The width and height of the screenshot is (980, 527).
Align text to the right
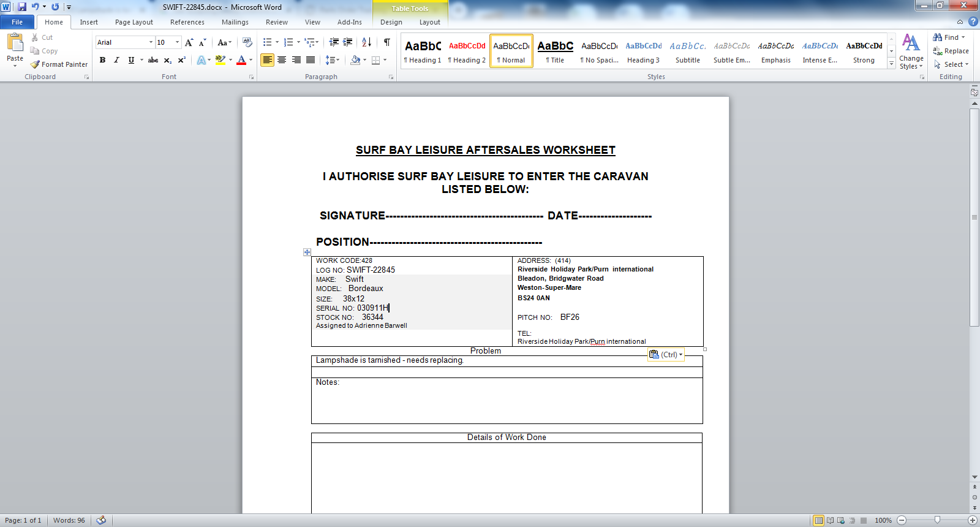296,60
